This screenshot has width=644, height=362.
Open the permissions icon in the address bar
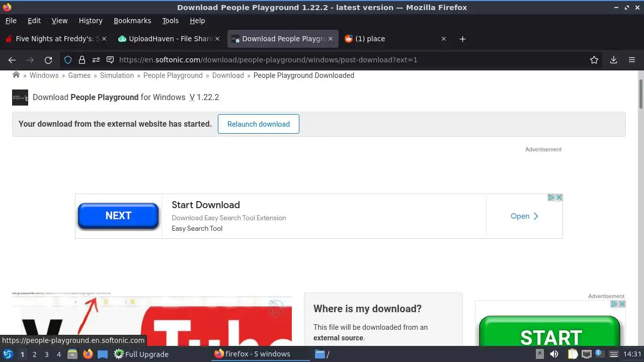tap(96, 60)
